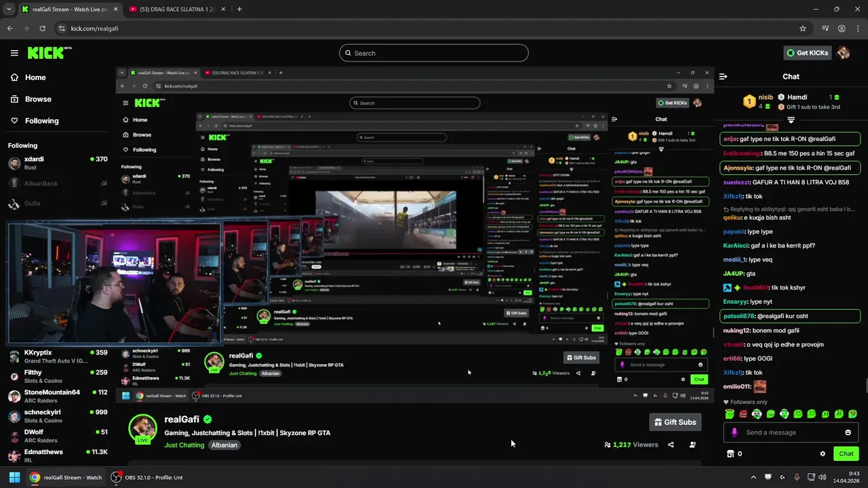Viewport: 868px width, 488px height.
Task: Select the heart-eyes emote at row end
Action: [x=853, y=413]
